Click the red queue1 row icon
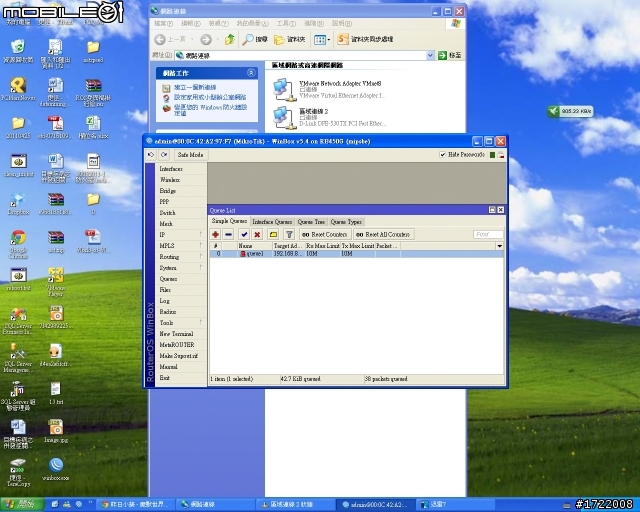The width and height of the screenshot is (640, 512). pyautogui.click(x=243, y=254)
